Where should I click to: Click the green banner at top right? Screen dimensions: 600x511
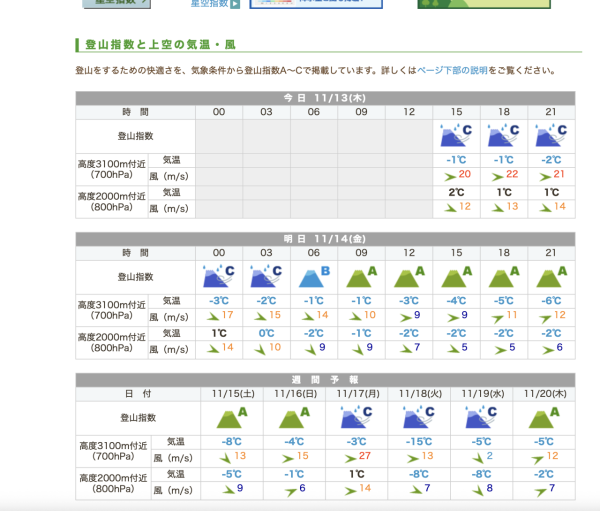click(484, 4)
